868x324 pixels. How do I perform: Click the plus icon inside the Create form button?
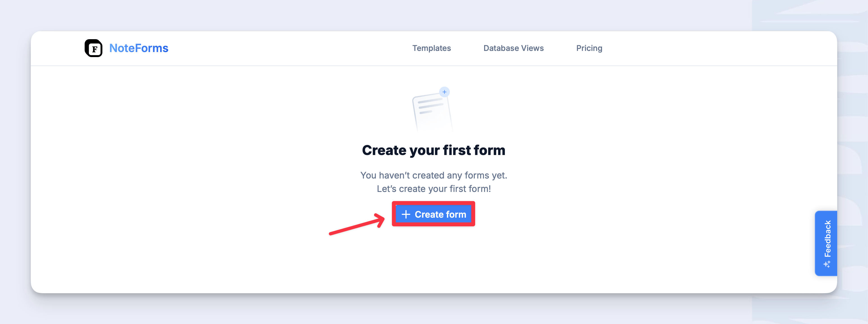[x=406, y=214]
